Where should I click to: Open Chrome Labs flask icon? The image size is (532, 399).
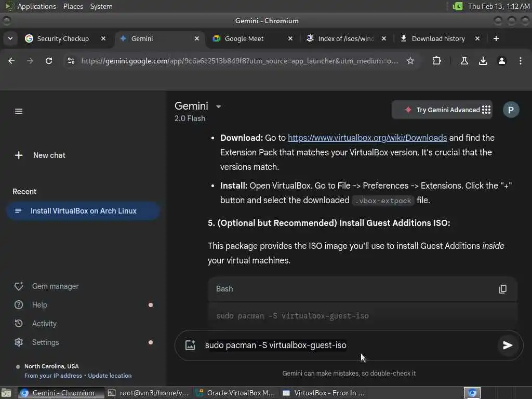point(464,61)
